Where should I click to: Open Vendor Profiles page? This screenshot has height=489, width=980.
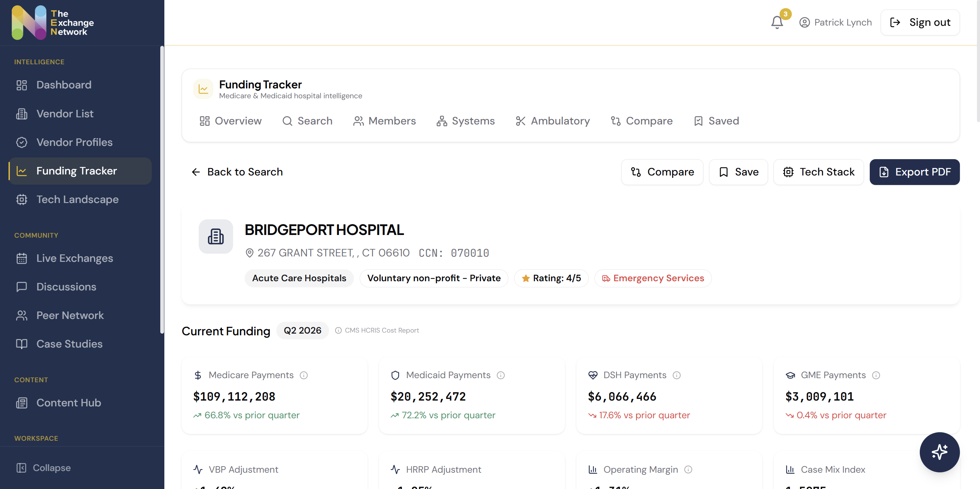tap(80, 142)
